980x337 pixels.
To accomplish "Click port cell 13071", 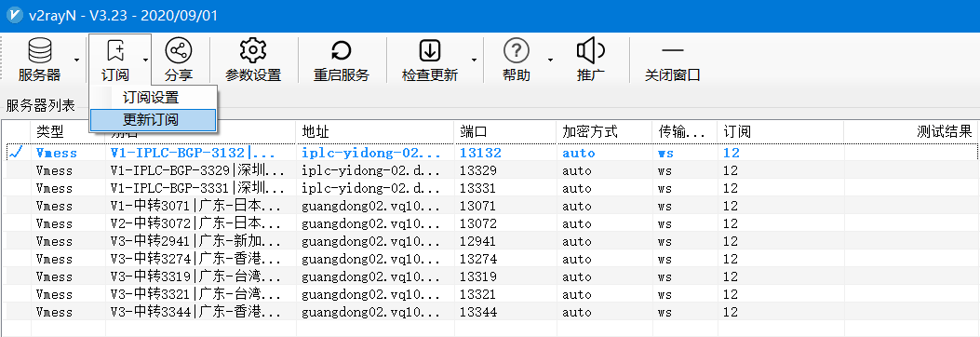I will coord(478,206).
